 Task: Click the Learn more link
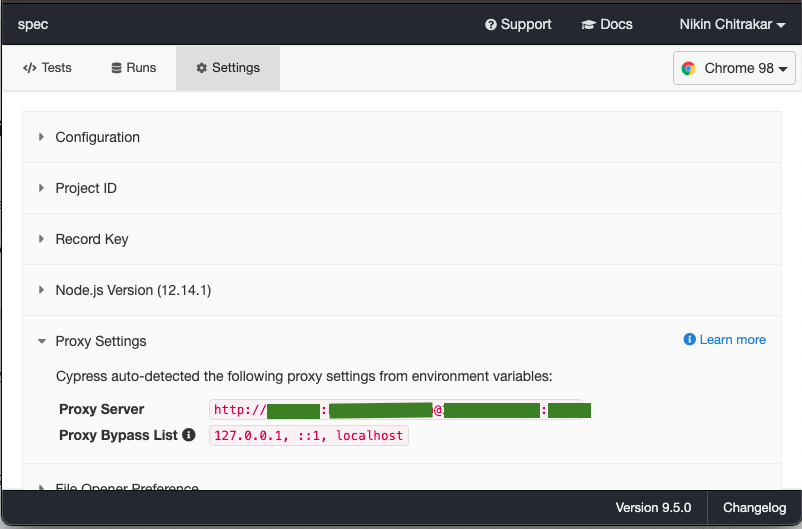tap(725, 340)
